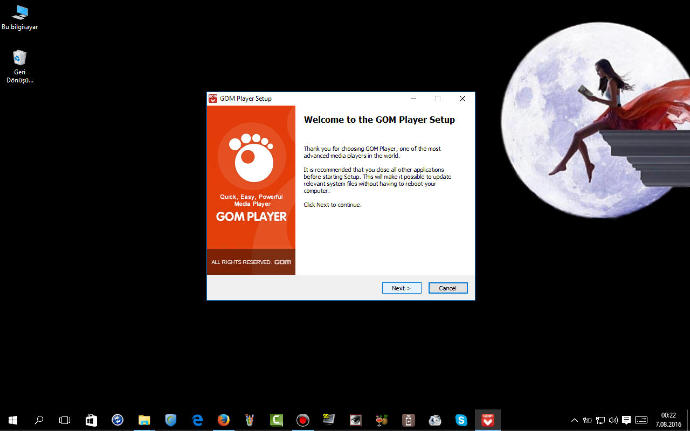Screen dimensions: 690x431
Task: Open the touch keyboard tray icon
Action: [x=642, y=420]
